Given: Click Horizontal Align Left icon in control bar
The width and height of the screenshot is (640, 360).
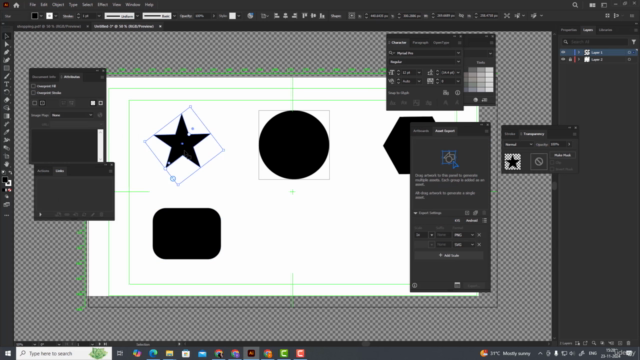Looking at the screenshot, I should click(276, 16).
